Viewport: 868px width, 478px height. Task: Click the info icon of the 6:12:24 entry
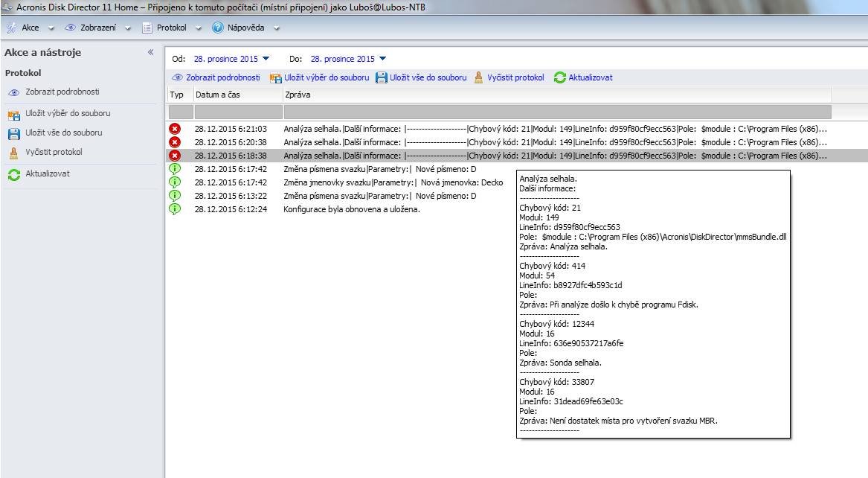(x=175, y=208)
